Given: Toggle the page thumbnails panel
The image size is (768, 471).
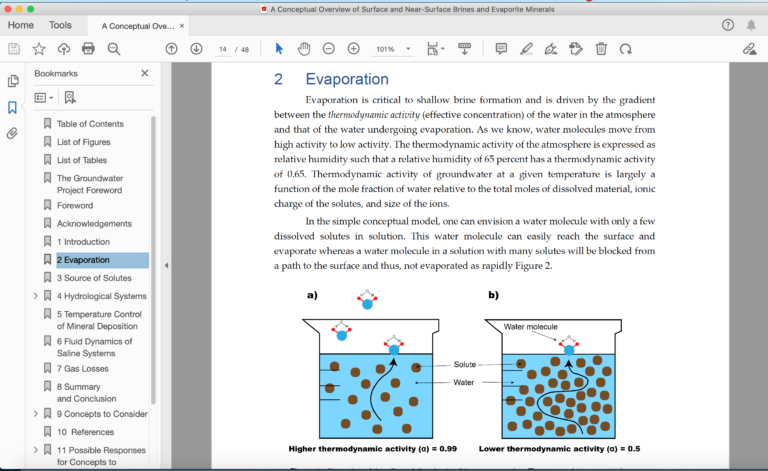Looking at the screenshot, I should tap(13, 81).
